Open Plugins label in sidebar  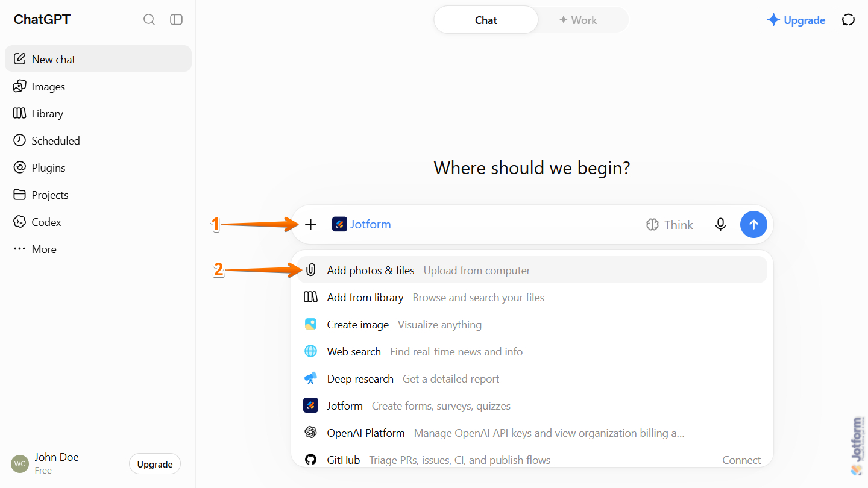coord(49,167)
